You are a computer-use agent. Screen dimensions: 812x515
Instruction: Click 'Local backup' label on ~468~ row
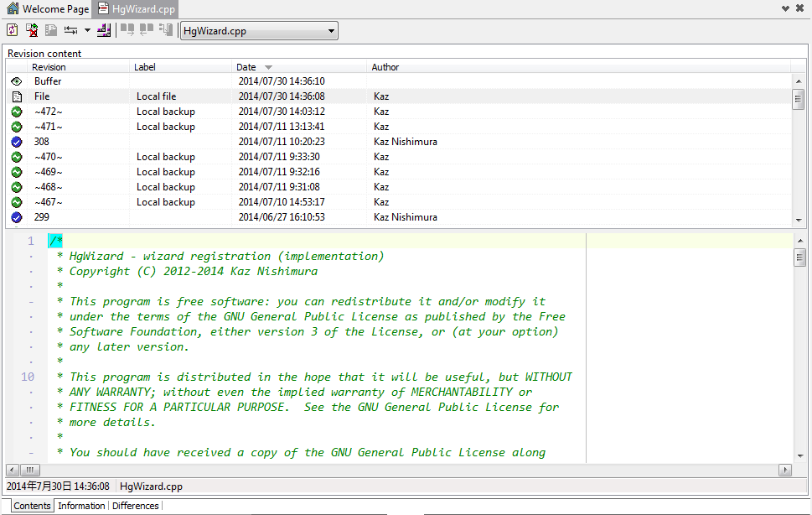(x=166, y=186)
